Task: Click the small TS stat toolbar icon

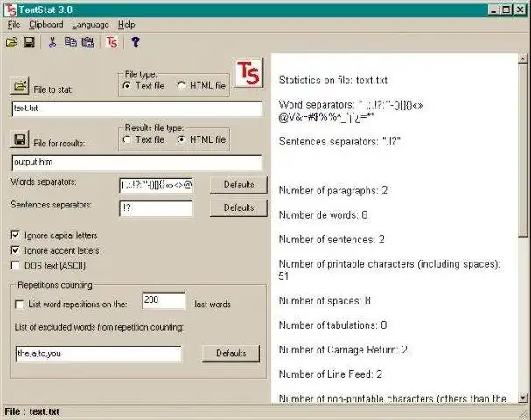Action: pos(112,42)
